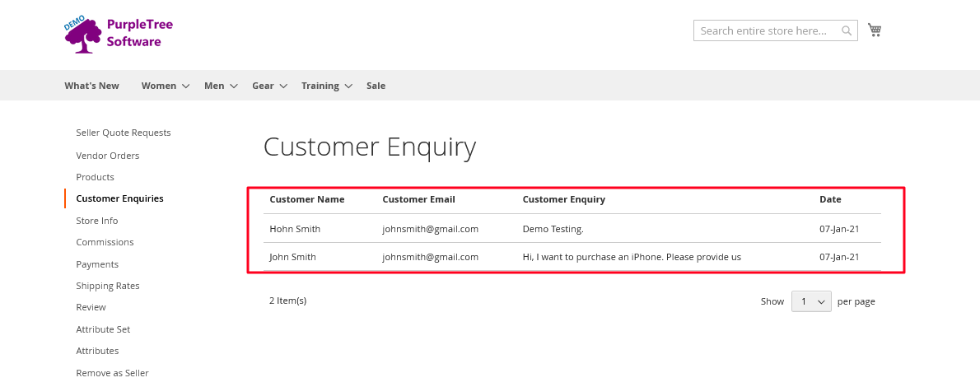Expand the Men menu chevron
The image size is (980, 387).
coord(234,86)
